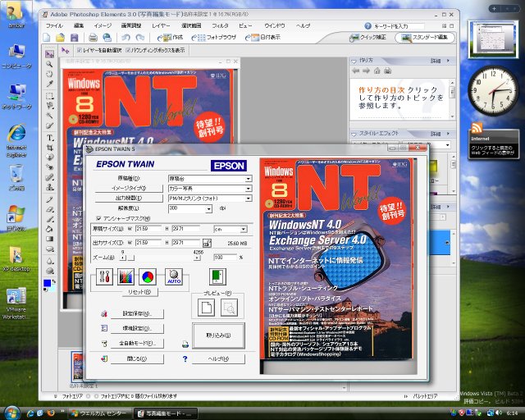Select the Type (T) tool

click(x=49, y=138)
